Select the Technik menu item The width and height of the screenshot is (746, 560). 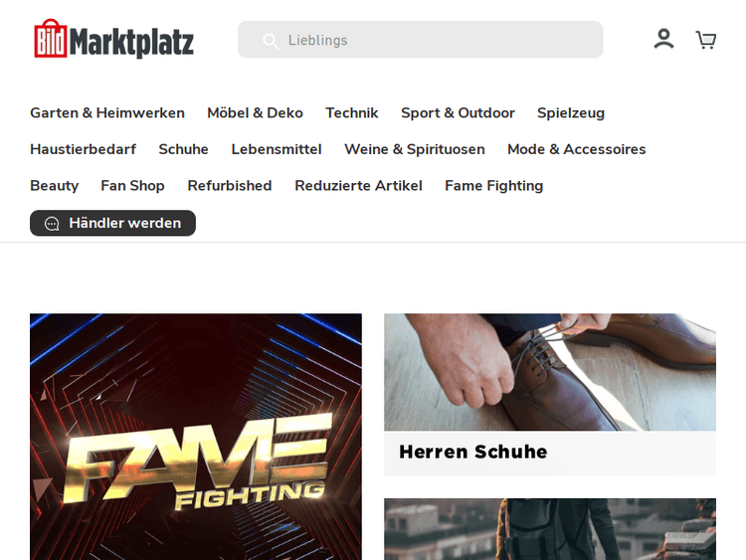[351, 113]
